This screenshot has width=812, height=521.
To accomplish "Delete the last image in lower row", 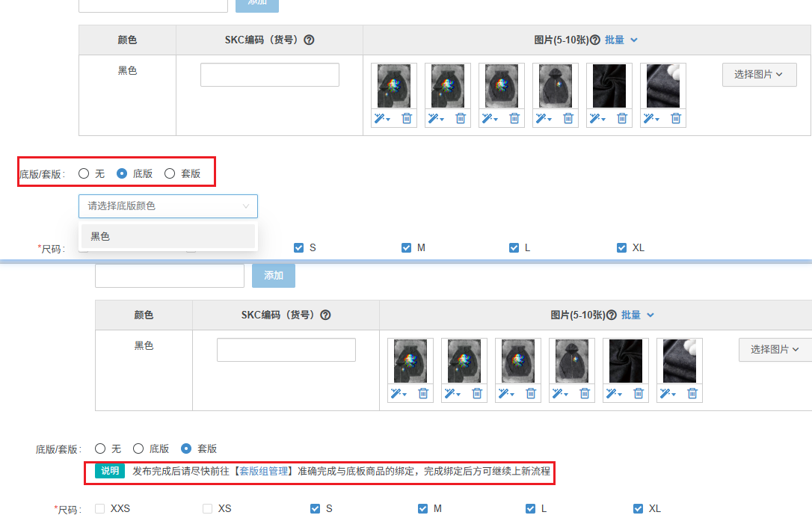I will (692, 394).
